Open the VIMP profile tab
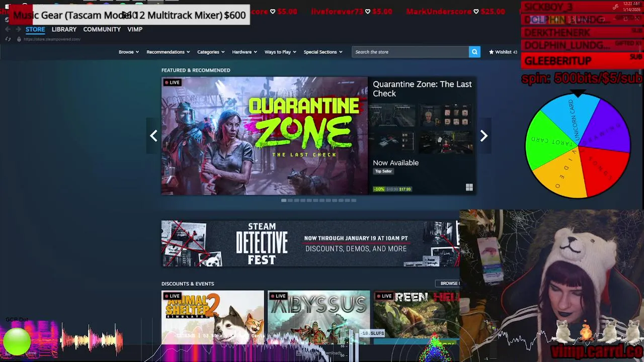644x362 pixels. coord(135,29)
